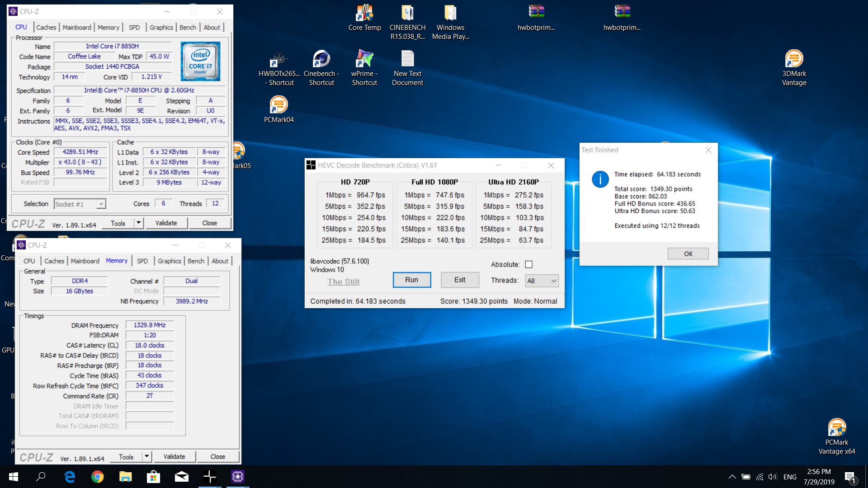Image resolution: width=868 pixels, height=488 pixels.
Task: Open the Socket #1 selection dropdown
Action: point(80,204)
